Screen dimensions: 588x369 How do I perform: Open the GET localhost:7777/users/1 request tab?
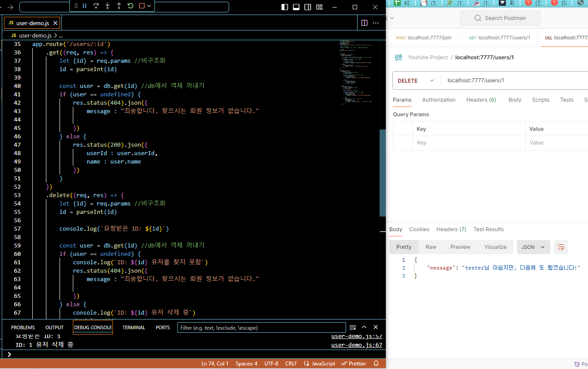[x=499, y=38]
